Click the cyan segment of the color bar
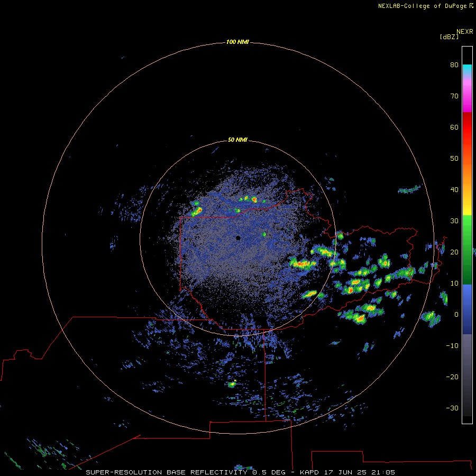The width and height of the screenshot is (476, 476). [x=467, y=69]
